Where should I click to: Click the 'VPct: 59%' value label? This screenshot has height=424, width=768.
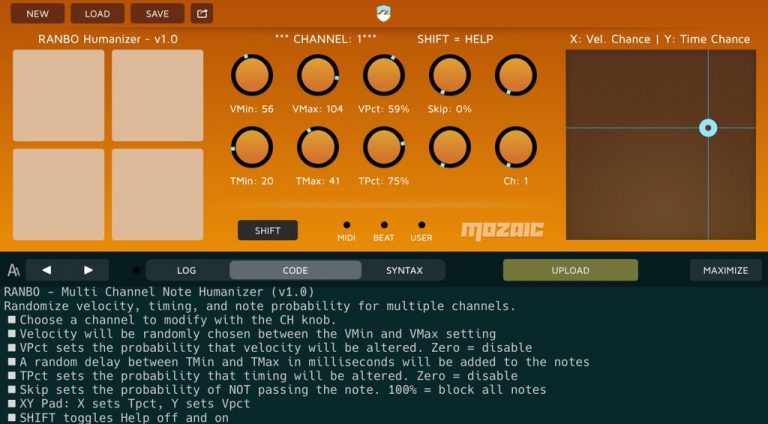tap(384, 109)
